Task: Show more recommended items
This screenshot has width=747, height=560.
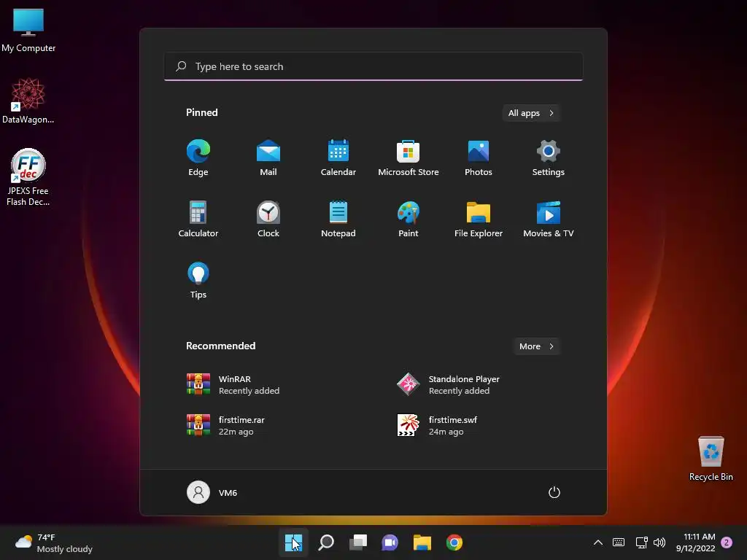Action: coord(536,346)
